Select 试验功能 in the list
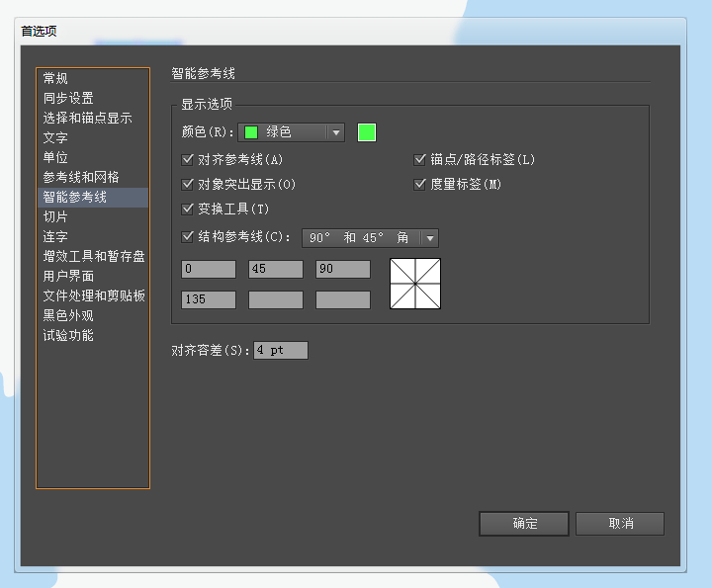712x588 pixels. click(x=93, y=335)
